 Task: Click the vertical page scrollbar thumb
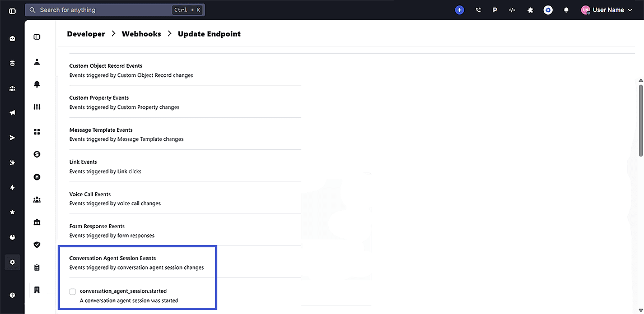point(641,119)
